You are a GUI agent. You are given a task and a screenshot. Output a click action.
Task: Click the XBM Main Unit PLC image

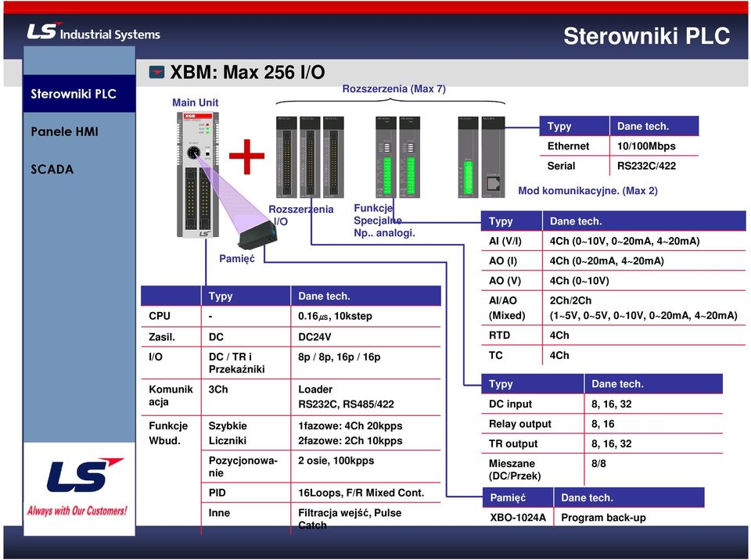198,175
